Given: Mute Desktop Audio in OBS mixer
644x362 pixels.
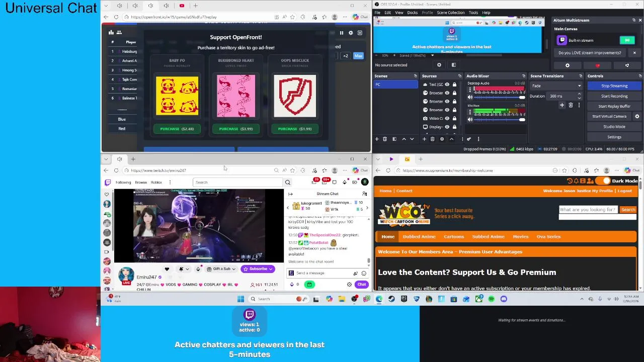Looking at the screenshot, I should (470, 97).
